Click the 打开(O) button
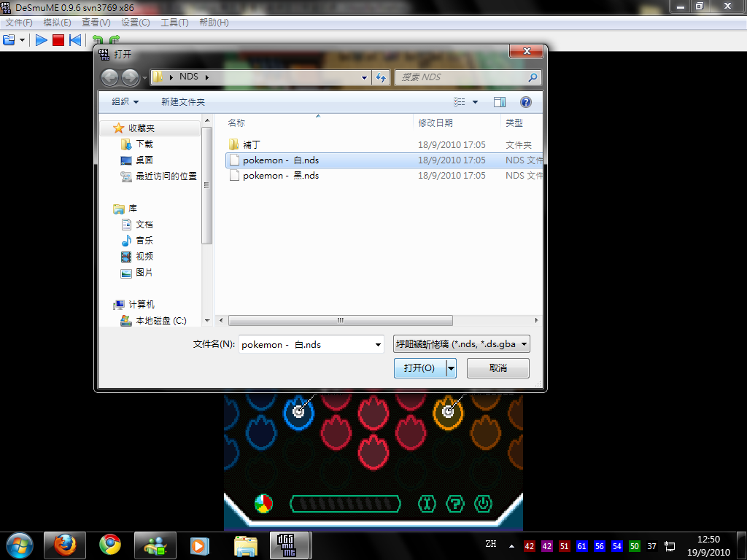The height and width of the screenshot is (560, 747). [419, 368]
